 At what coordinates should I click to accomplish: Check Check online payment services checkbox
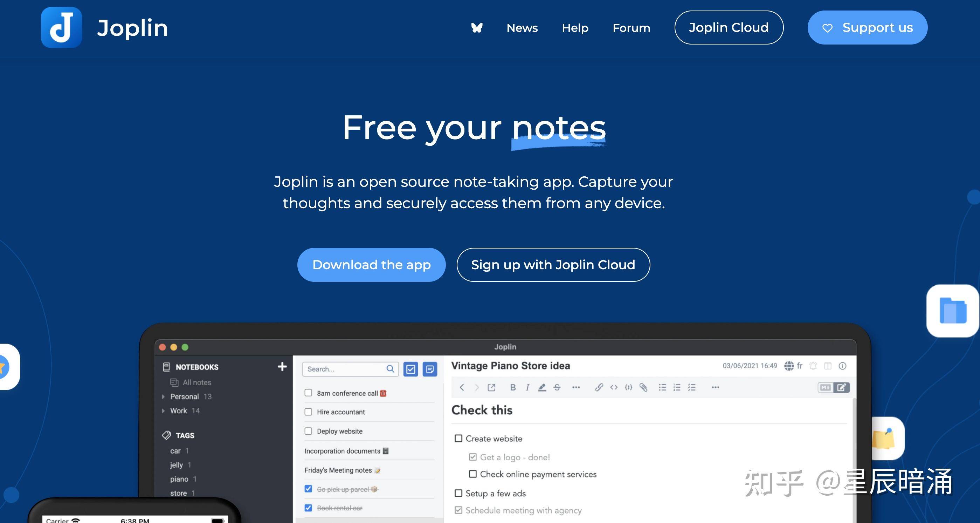click(x=472, y=474)
